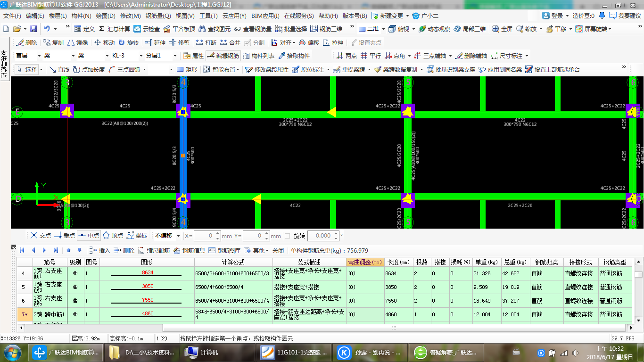Click 应用到同名梁 tool
The image size is (644, 362).
click(500, 69)
